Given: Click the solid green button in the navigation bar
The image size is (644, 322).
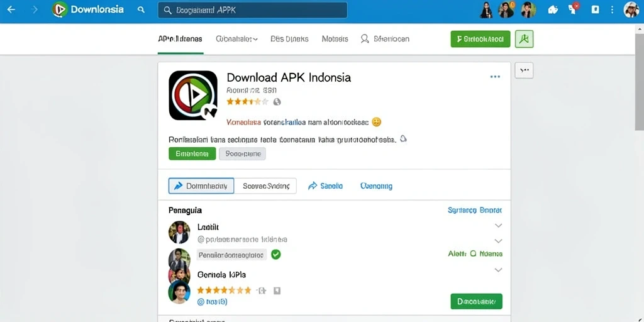Looking at the screenshot, I should [x=480, y=39].
